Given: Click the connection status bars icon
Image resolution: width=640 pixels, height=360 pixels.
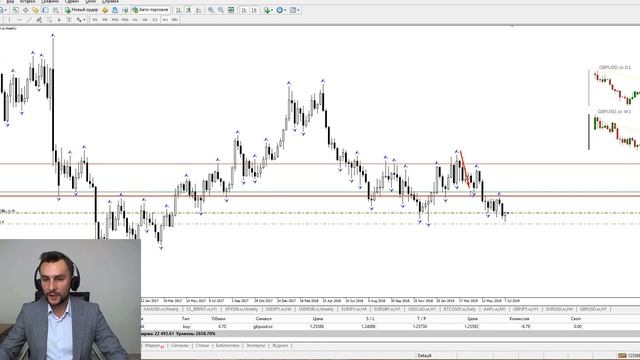Looking at the screenshot, I should click(622, 356).
